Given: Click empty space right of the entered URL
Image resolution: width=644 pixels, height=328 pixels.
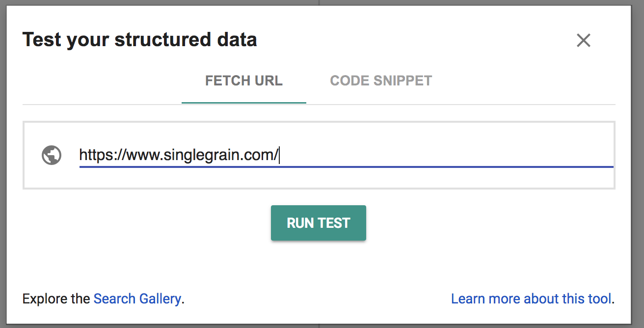Looking at the screenshot, I should pos(442,155).
